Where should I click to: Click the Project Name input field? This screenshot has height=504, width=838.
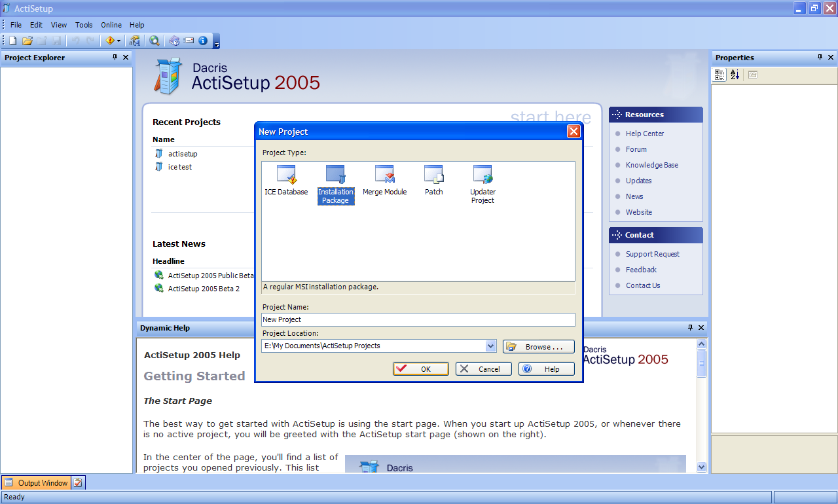click(418, 319)
